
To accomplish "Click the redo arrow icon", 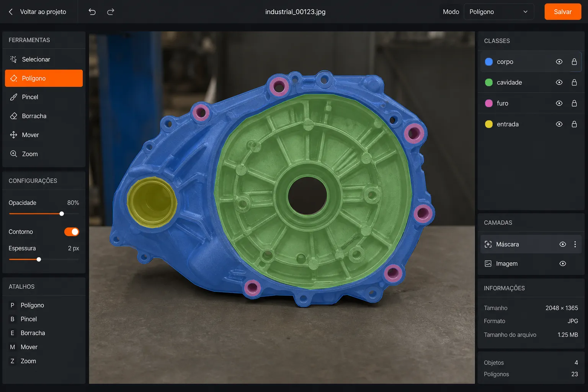I will (111, 12).
